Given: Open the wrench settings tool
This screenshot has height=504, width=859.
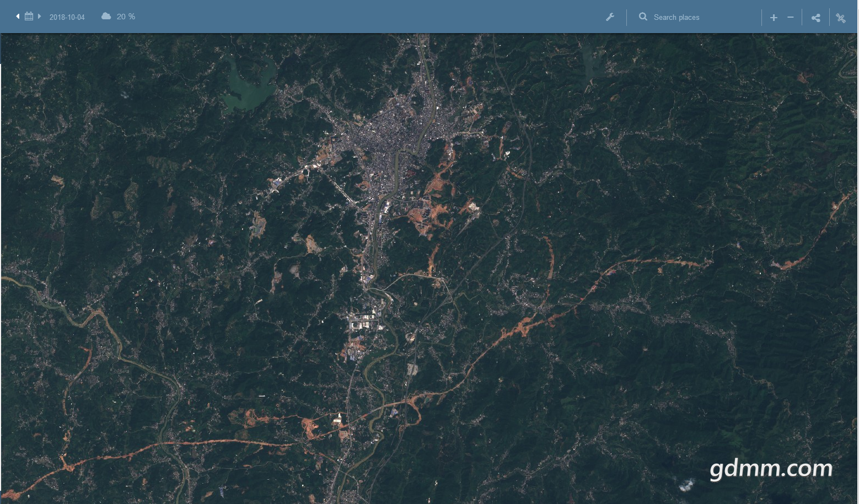Looking at the screenshot, I should tap(610, 17).
